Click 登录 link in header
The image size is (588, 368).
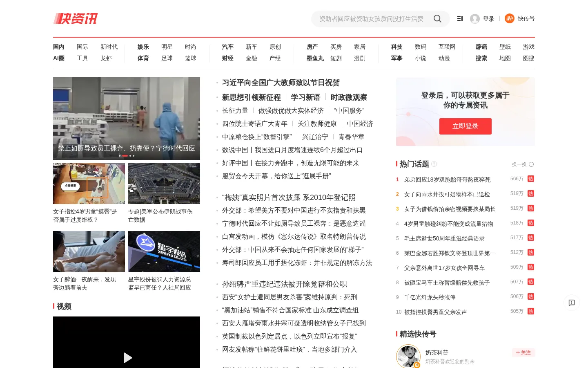click(x=489, y=19)
